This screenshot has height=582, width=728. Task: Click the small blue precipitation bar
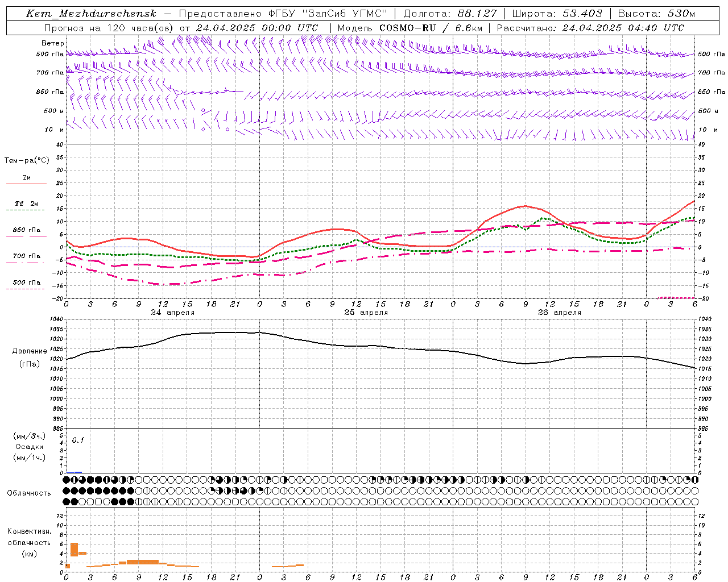[x=78, y=472]
